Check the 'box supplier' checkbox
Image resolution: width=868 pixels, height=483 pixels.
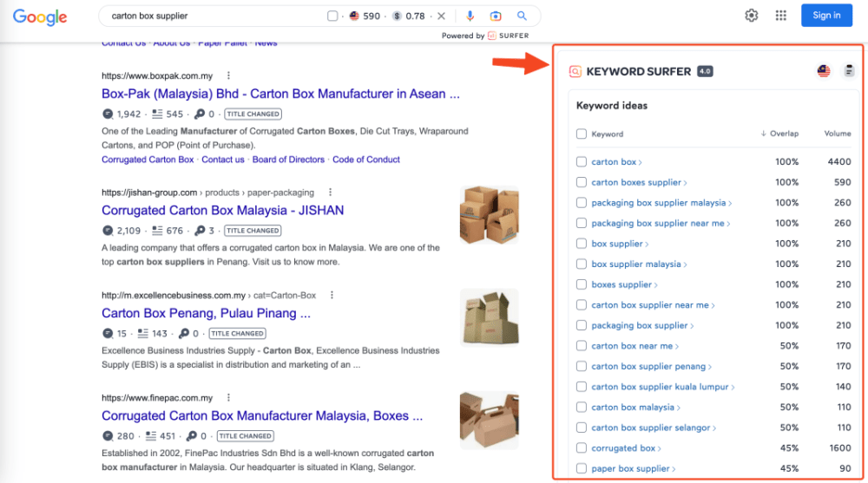[582, 244]
